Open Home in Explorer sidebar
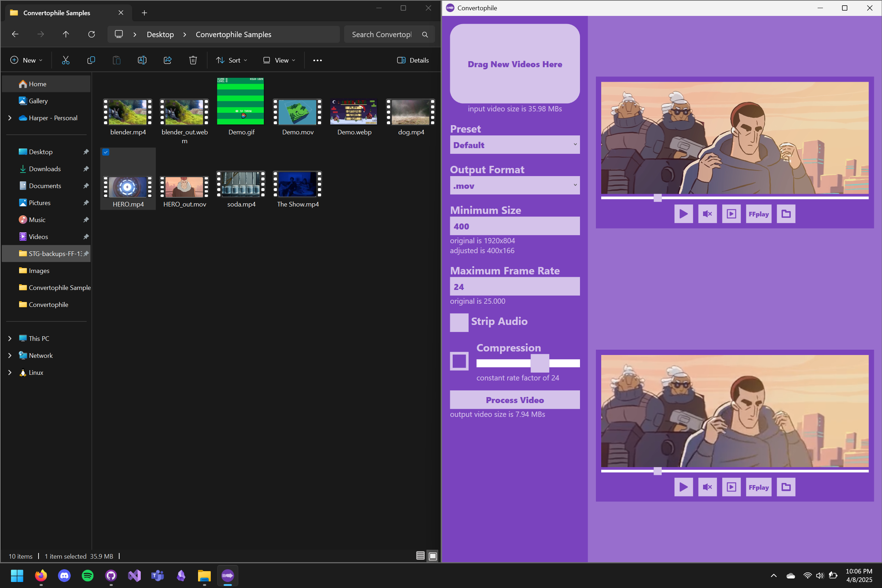Screen dimensions: 882x588 46,84
